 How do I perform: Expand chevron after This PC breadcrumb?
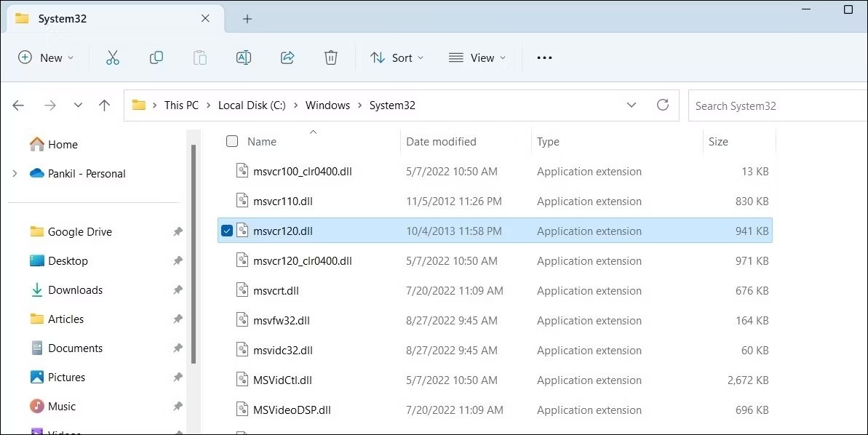[208, 105]
